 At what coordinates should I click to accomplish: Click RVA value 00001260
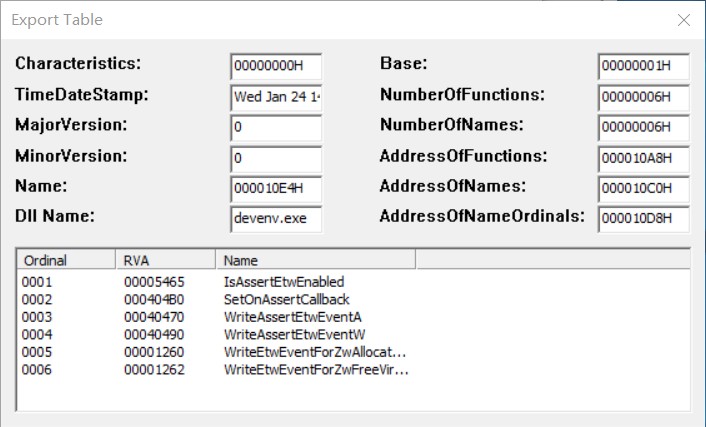coord(154,352)
